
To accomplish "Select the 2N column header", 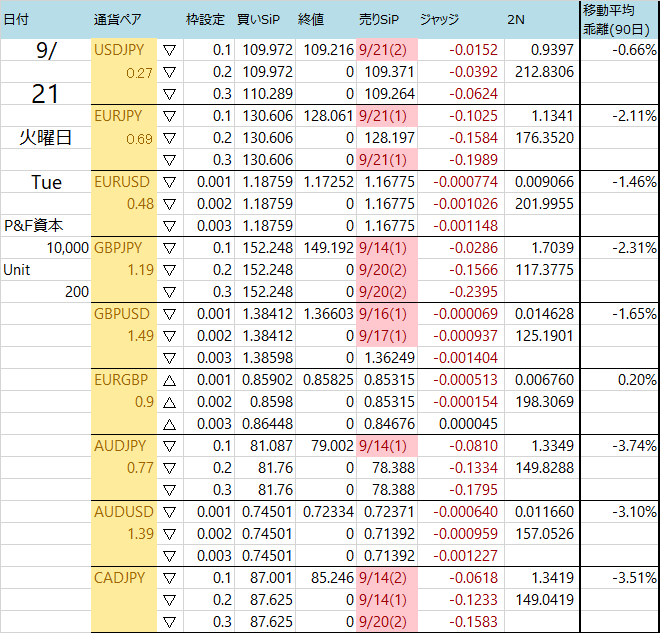I will tap(516, 19).
